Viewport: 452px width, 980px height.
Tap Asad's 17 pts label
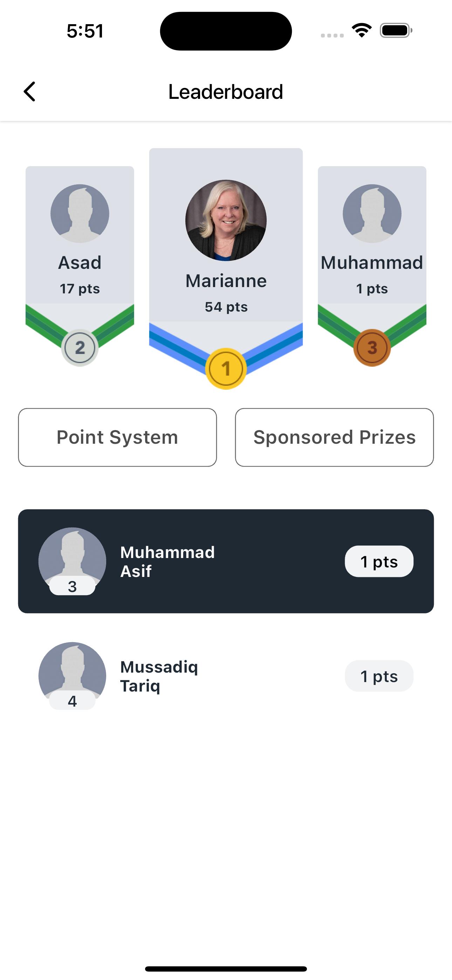tap(80, 289)
